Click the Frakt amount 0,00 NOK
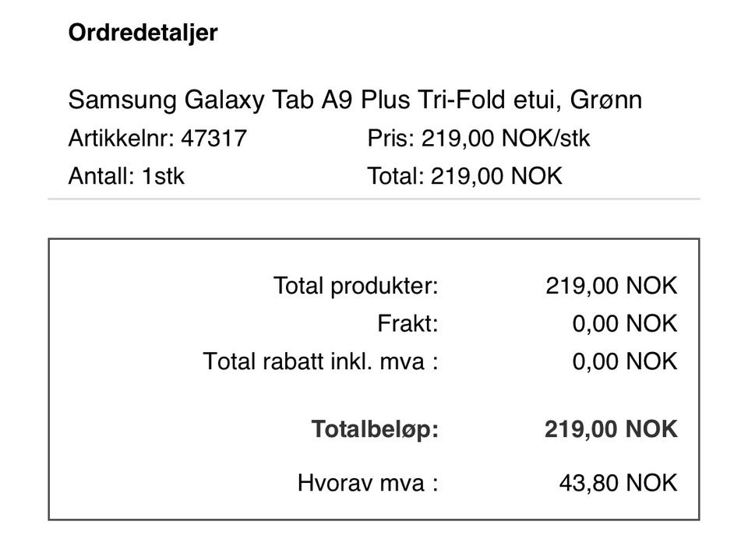Image resolution: width=748 pixels, height=560 pixels. click(624, 323)
